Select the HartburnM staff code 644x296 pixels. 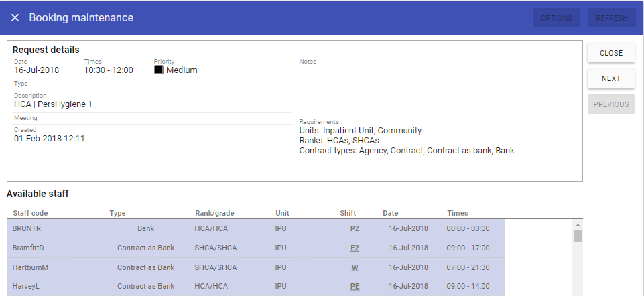31,267
